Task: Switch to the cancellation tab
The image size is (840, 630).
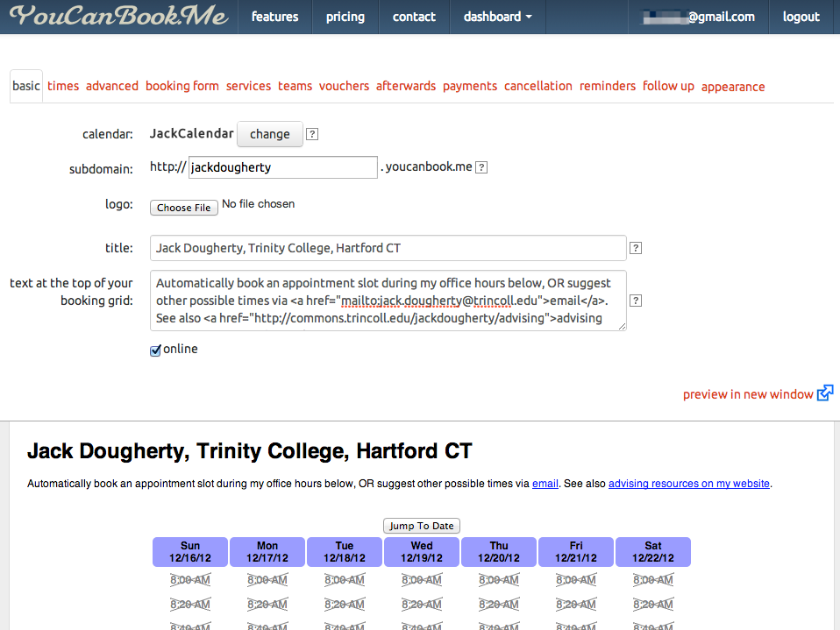Action: pyautogui.click(x=538, y=86)
